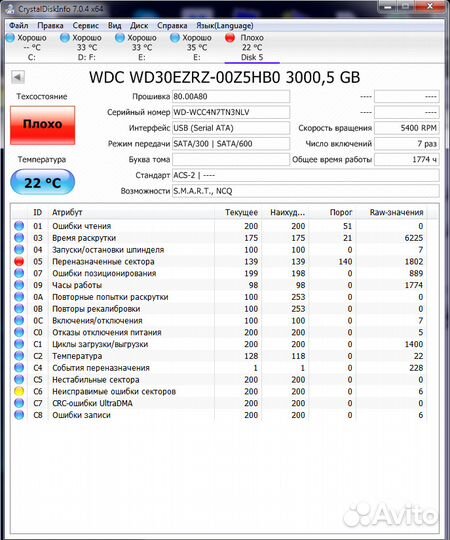450x540 pixels.
Task: Click the empty Буква тома field
Action: click(231, 159)
